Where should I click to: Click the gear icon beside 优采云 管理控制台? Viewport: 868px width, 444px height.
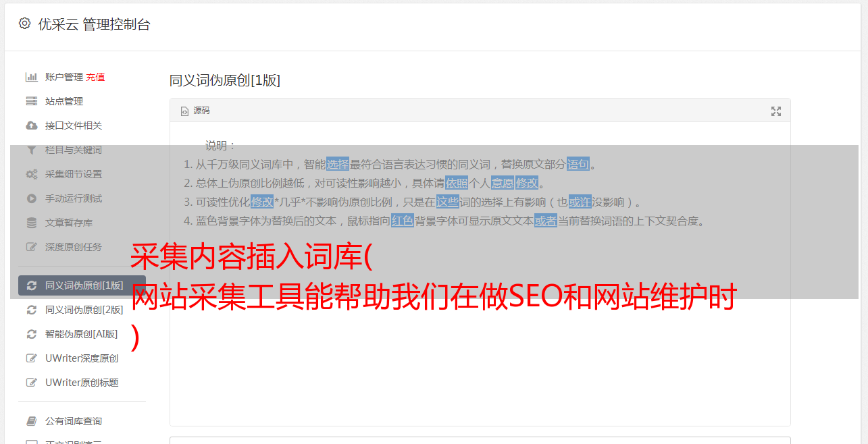click(24, 24)
